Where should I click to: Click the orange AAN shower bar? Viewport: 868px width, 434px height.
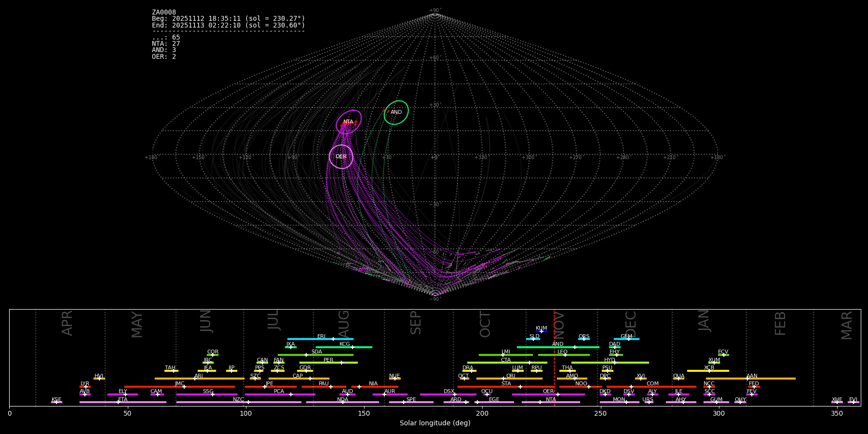(x=751, y=379)
